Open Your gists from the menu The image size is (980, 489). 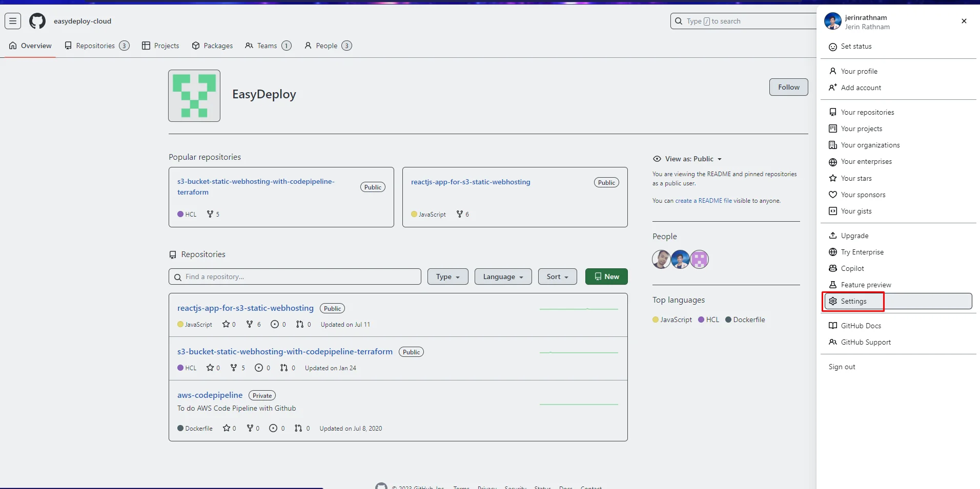(898, 211)
